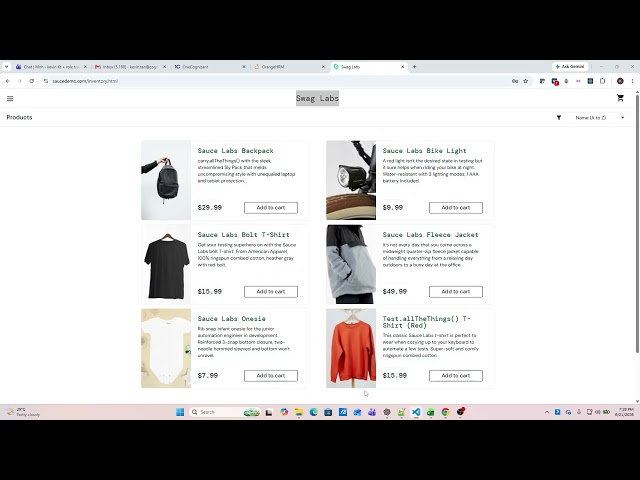Image resolution: width=640 pixels, height=480 pixels.
Task: Add Sauce Labs Bike Light to cart
Action: [x=456, y=208]
